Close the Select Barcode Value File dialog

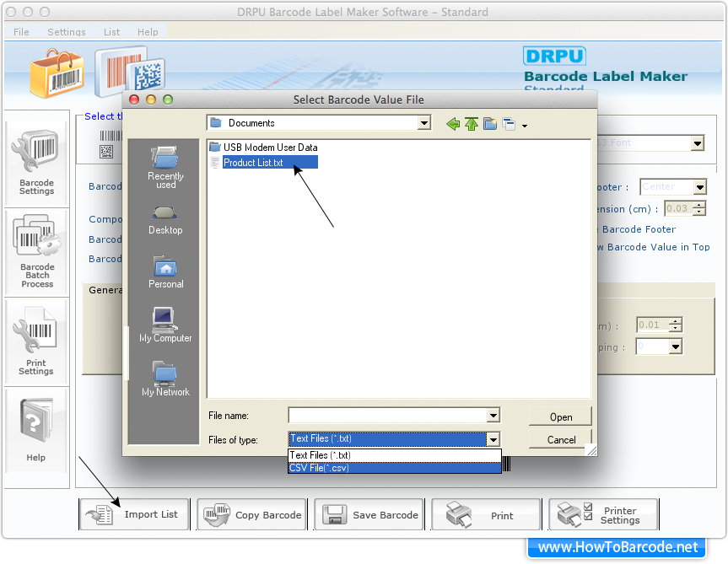[134, 99]
